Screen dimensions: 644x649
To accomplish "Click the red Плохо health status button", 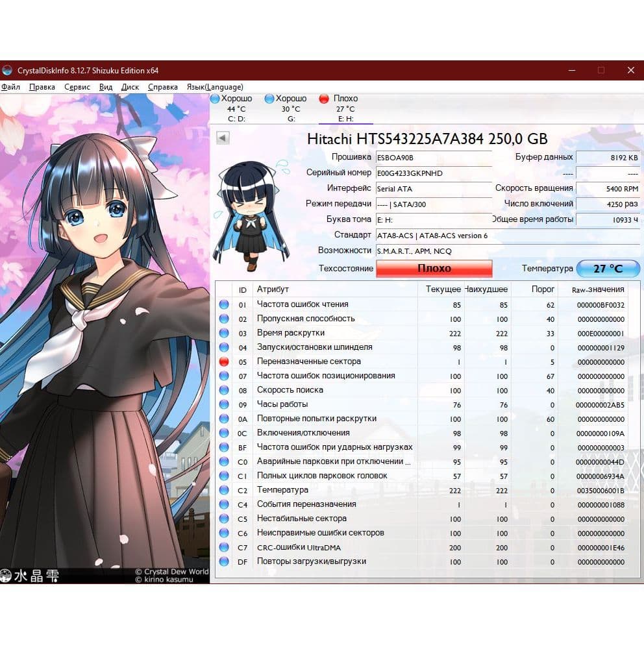I will [x=434, y=268].
